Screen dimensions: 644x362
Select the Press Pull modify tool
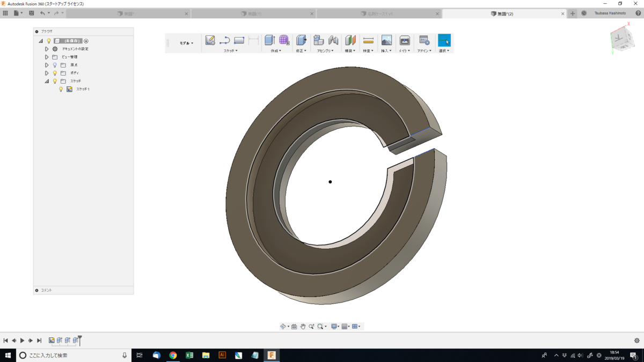click(x=301, y=40)
